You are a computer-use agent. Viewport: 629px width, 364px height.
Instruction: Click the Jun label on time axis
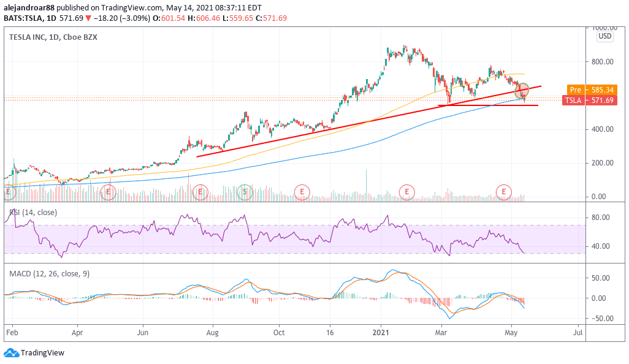tap(143, 333)
